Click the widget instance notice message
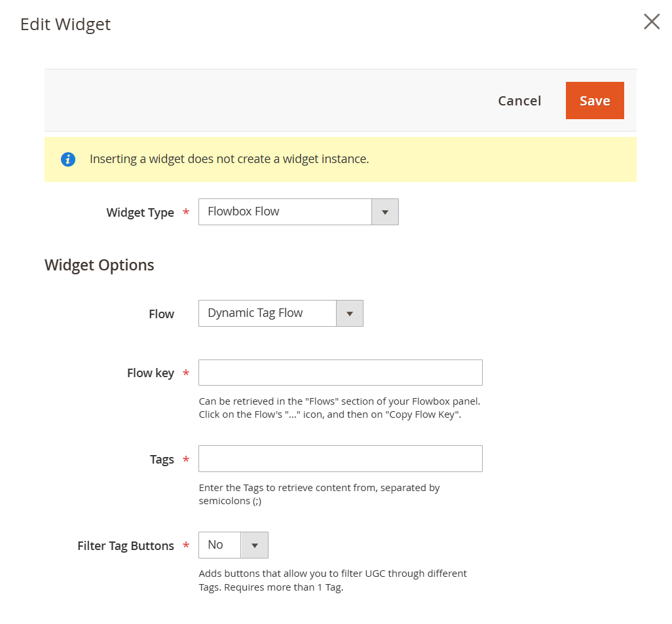672x624 pixels. click(229, 159)
